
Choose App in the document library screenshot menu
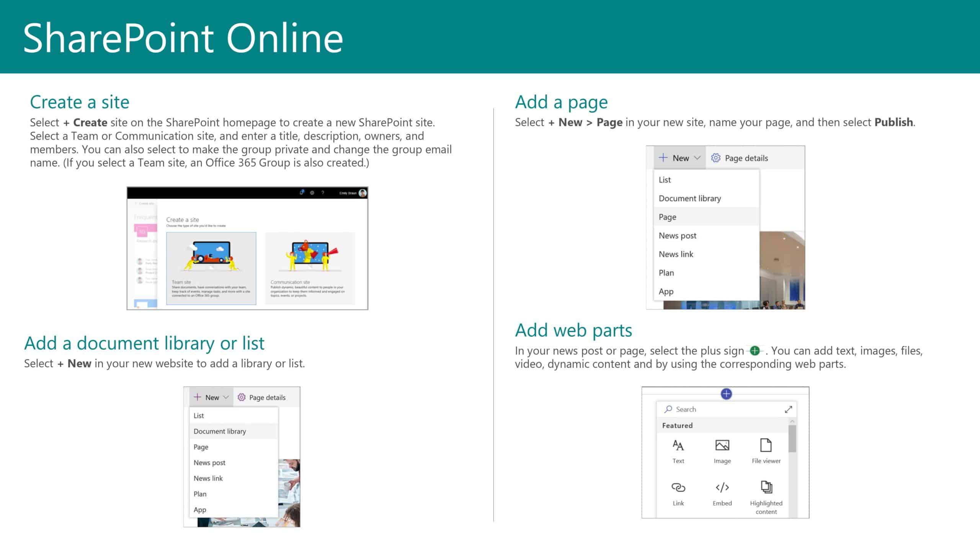tap(234, 510)
